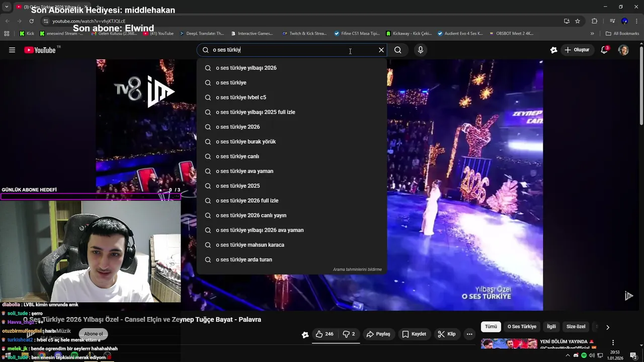Click the sparkle icon next to Oluştur

[554, 50]
